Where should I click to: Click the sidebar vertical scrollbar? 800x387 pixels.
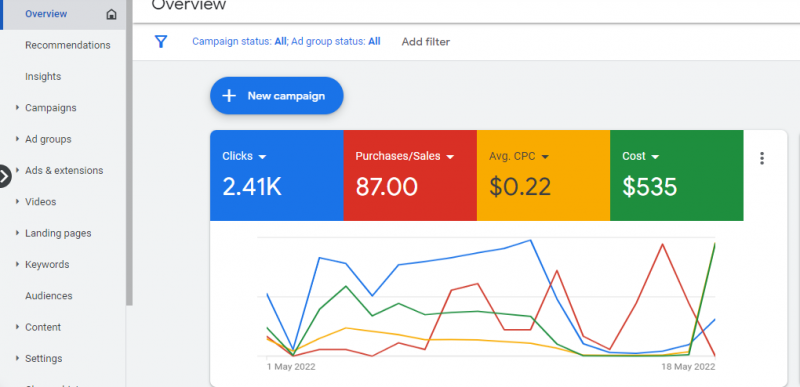(x=129, y=153)
